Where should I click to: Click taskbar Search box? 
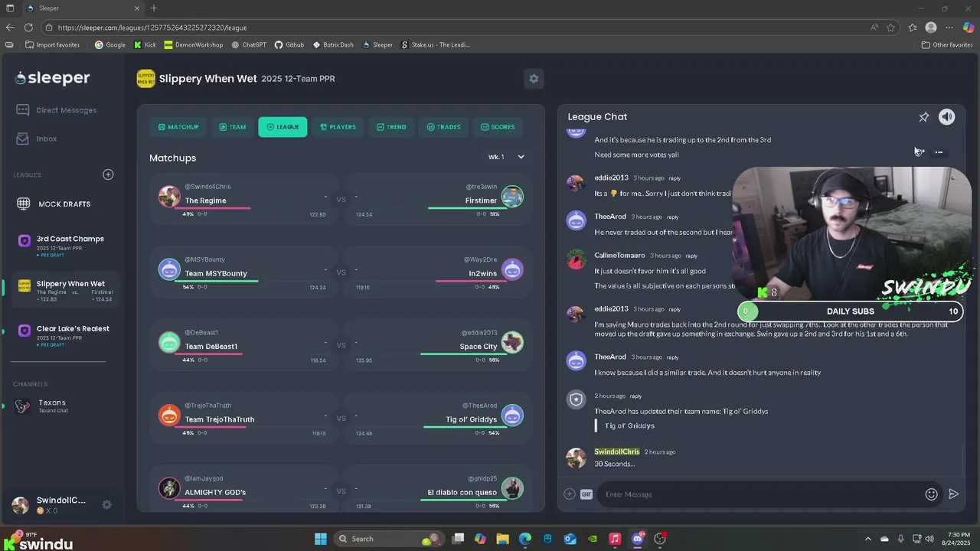390,539
